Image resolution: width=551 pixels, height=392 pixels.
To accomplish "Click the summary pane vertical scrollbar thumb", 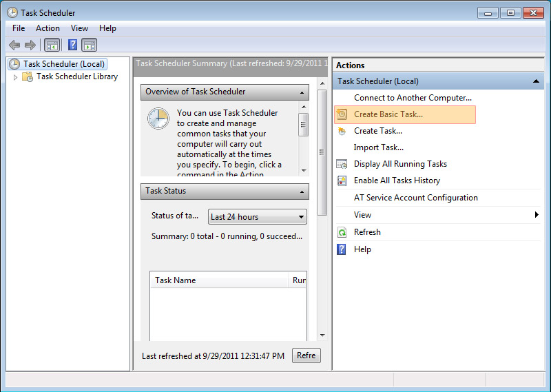I will pyautogui.click(x=322, y=152).
